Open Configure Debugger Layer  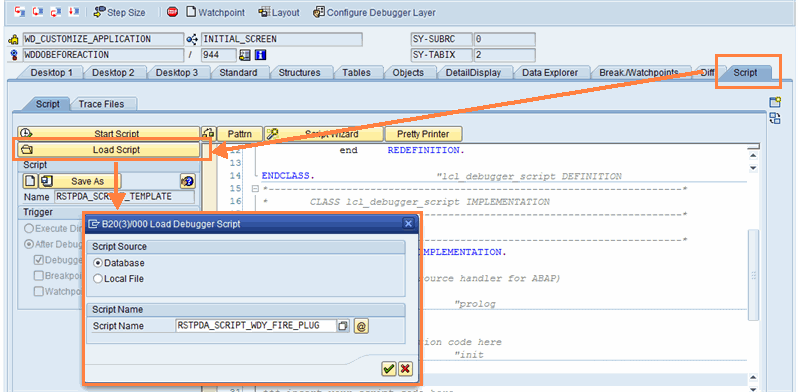[374, 12]
